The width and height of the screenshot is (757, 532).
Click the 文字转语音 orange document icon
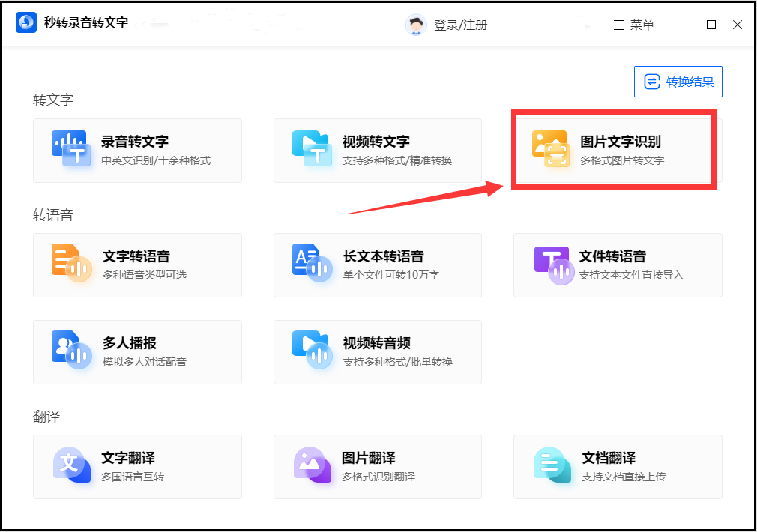(x=71, y=264)
